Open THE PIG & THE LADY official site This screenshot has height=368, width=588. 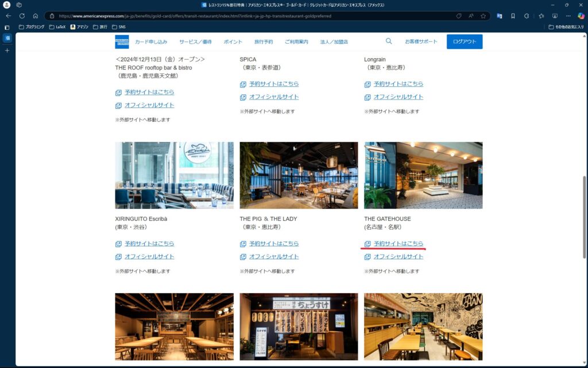[274, 256]
